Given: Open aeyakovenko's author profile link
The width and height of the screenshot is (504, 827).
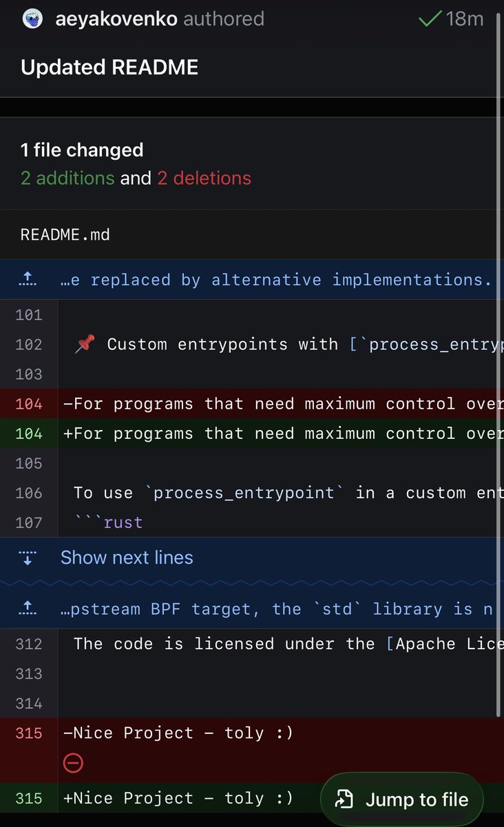Looking at the screenshot, I should pos(116,19).
